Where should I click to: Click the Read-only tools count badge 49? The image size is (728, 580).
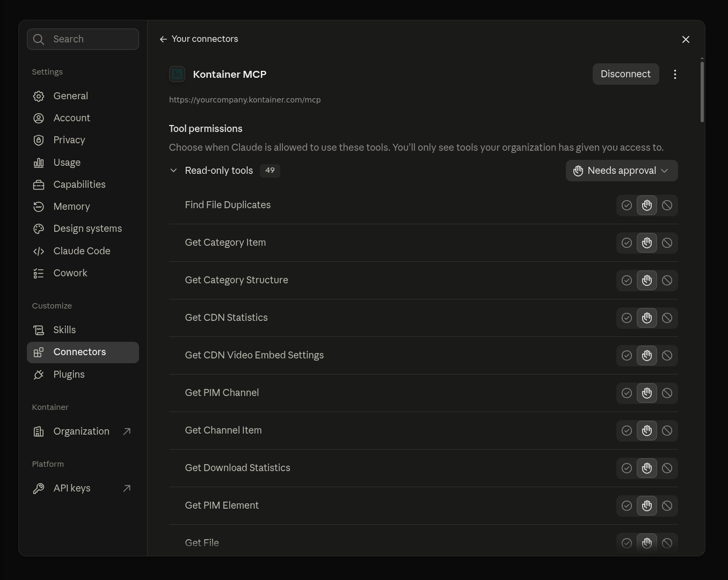[x=270, y=171]
